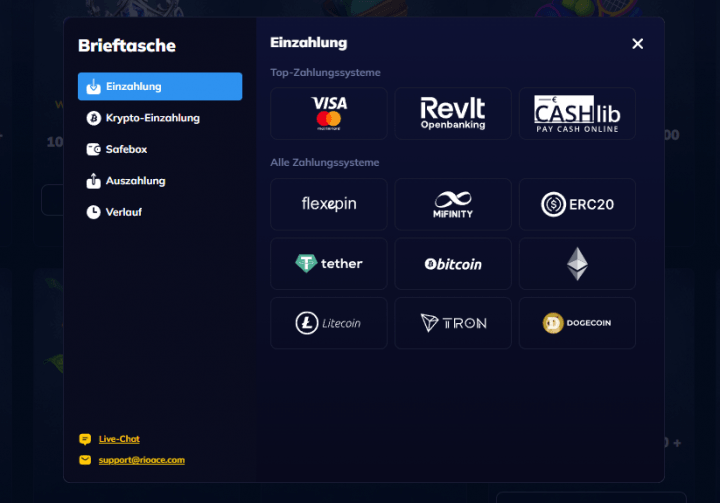The height and width of the screenshot is (503, 720).
Task: Select Dogecoin payment tile
Action: point(577,323)
